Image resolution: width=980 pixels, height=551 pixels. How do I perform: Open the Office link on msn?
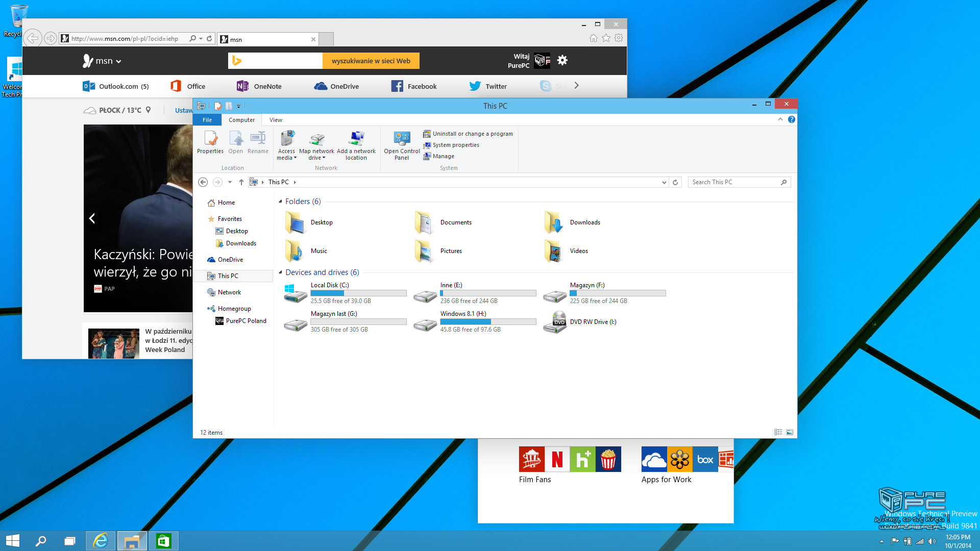(x=188, y=86)
